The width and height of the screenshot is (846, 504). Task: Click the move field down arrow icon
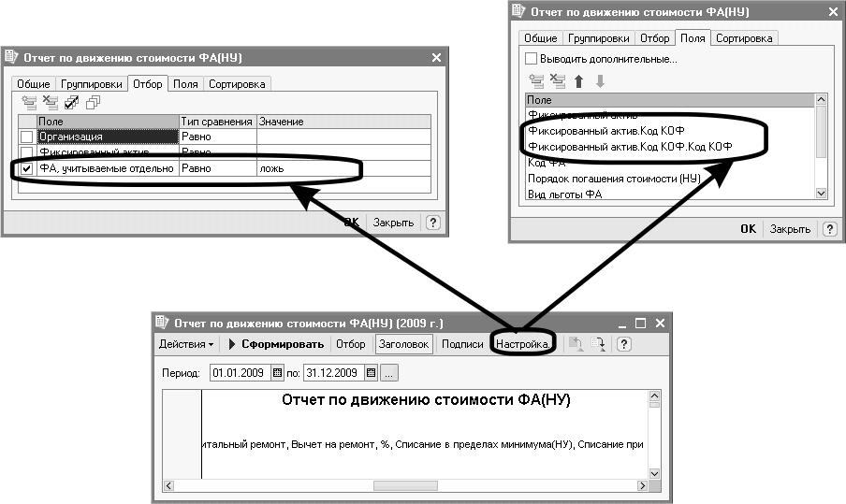600,81
